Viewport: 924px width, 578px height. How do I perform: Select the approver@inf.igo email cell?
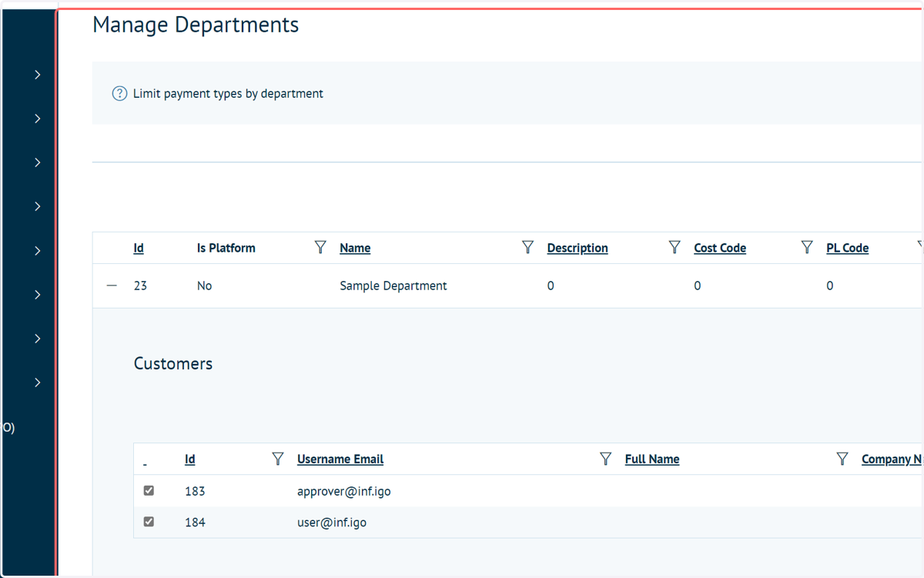344,491
